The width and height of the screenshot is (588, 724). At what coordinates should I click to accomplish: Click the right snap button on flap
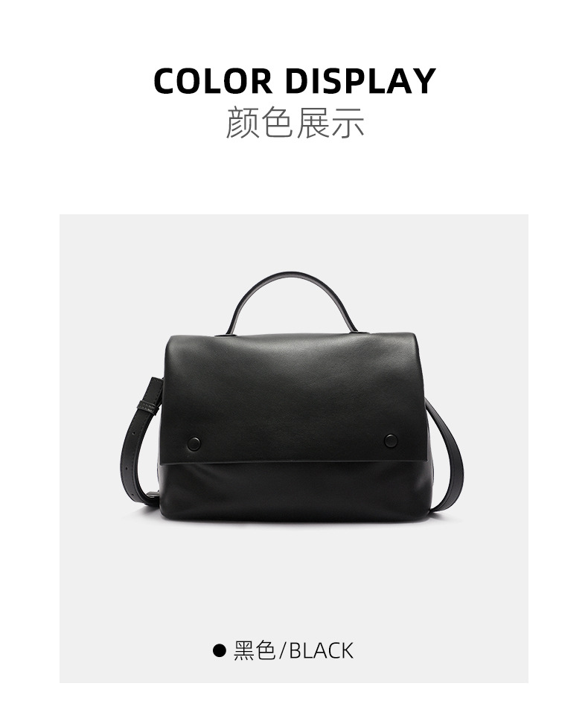(x=391, y=441)
